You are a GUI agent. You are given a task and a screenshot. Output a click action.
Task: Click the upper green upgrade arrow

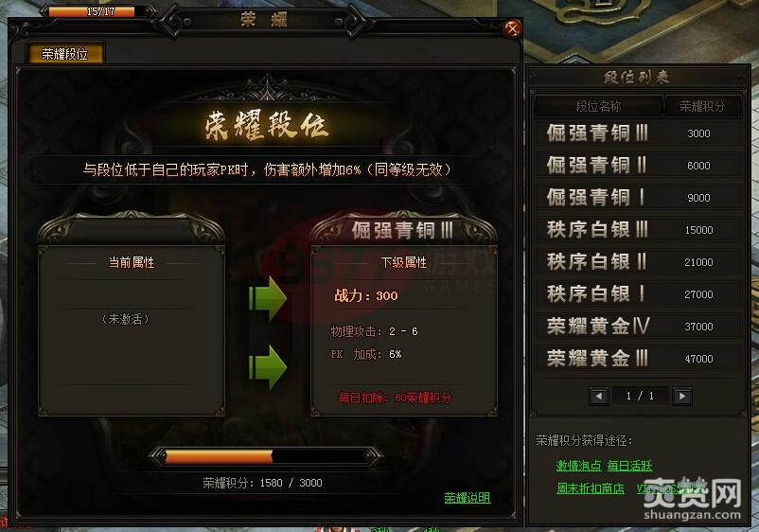(268, 299)
